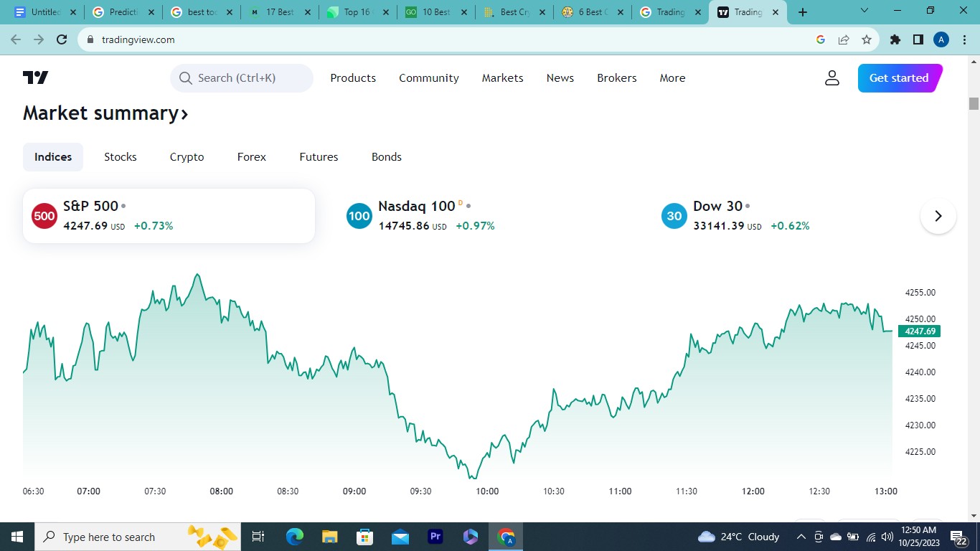Open the browser extensions puzzle icon
The height and width of the screenshot is (551, 980).
click(895, 40)
